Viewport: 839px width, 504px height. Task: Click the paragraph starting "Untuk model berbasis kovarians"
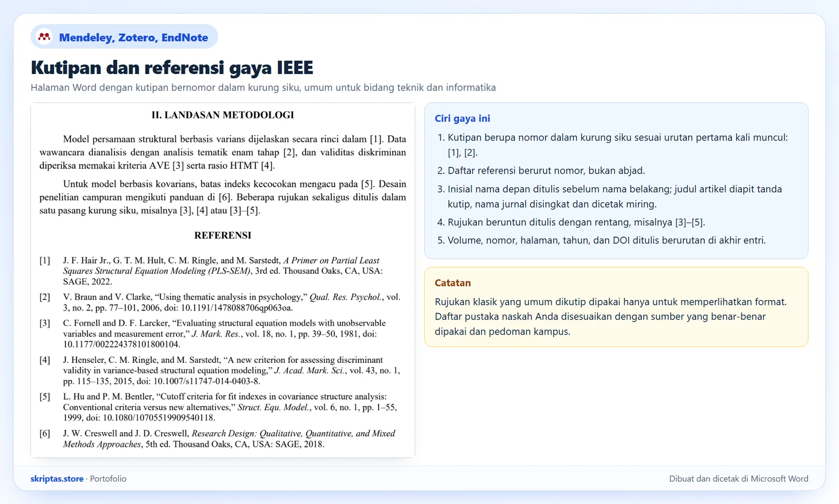pos(223,197)
